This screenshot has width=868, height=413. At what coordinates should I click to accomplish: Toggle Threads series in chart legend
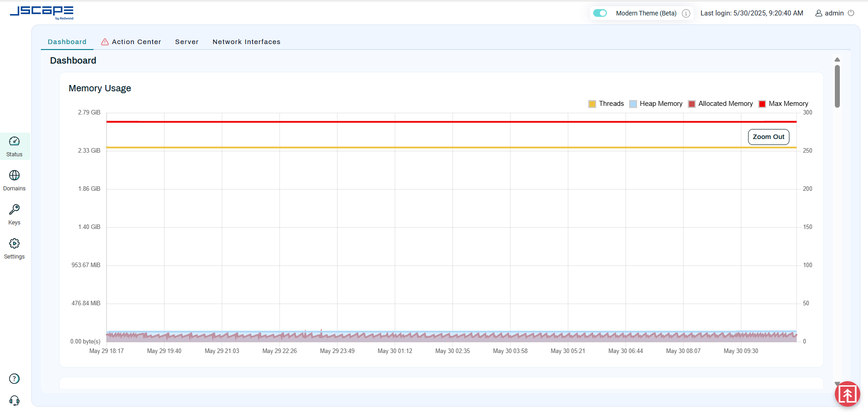(606, 104)
